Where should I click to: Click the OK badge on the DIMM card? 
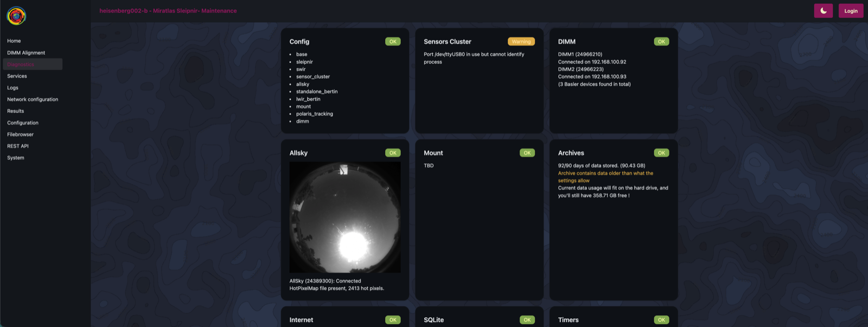click(x=661, y=42)
